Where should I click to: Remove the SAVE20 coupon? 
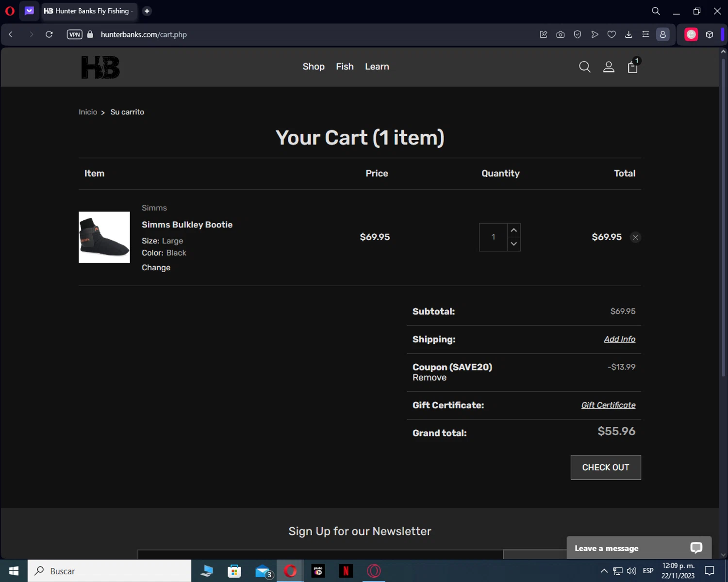430,377
